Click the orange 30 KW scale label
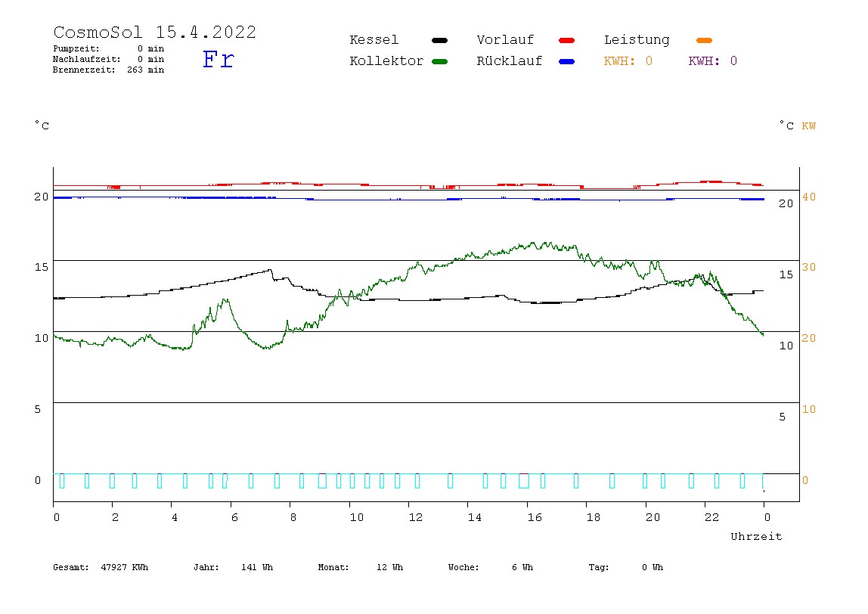Image resolution: width=868 pixels, height=614 pixels. [809, 267]
